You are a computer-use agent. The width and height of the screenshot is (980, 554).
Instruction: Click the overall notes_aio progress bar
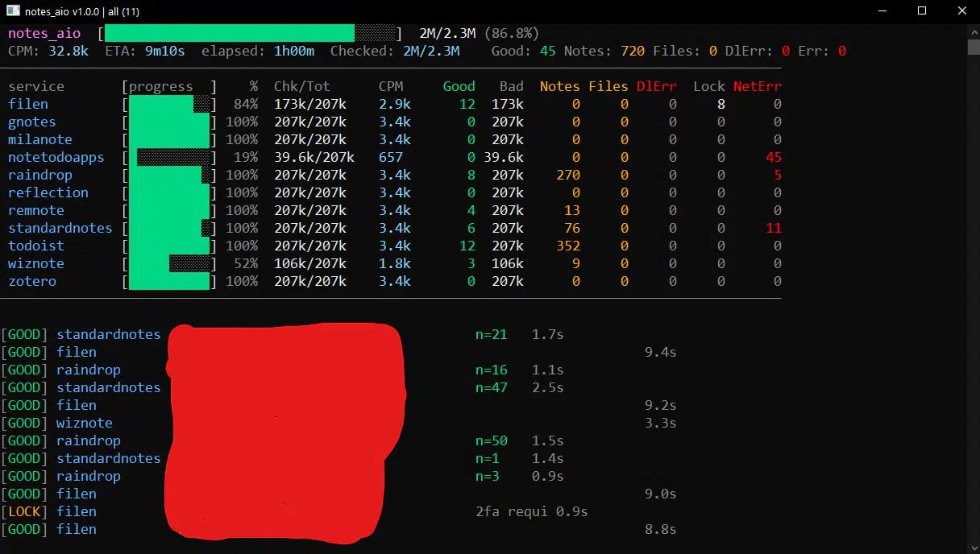point(250,33)
